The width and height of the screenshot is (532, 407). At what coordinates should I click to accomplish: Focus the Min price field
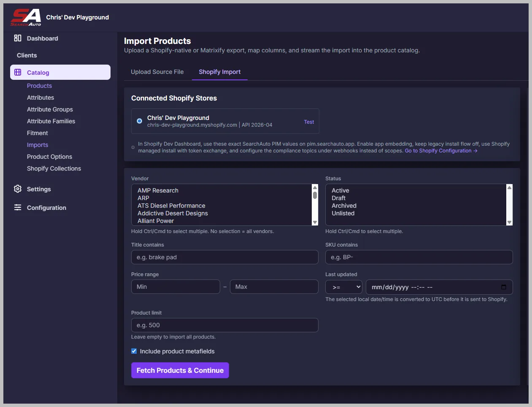[x=176, y=287]
